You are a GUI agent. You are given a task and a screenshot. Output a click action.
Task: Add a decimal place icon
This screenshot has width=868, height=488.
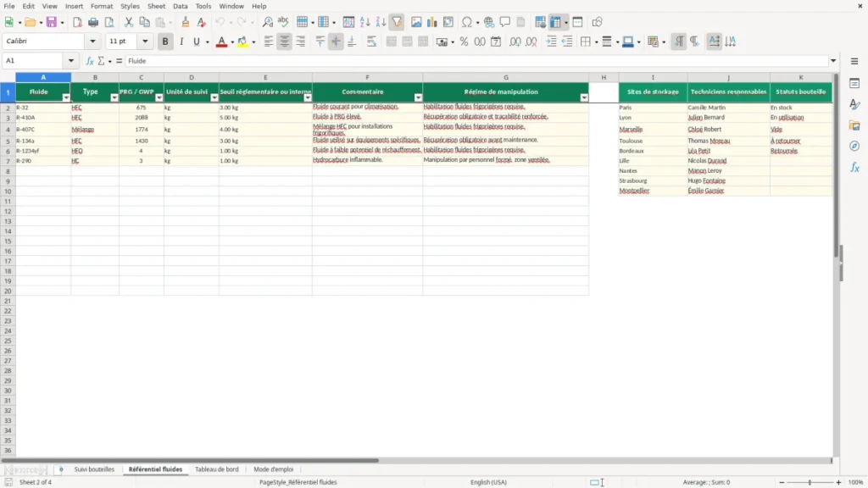[x=515, y=42]
